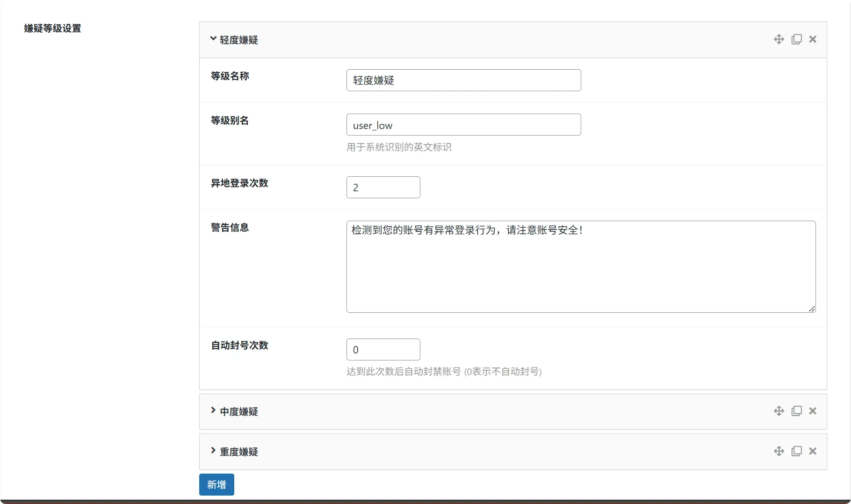851x504 pixels.
Task: Click the 异地登录次数 number field
Action: click(x=383, y=187)
